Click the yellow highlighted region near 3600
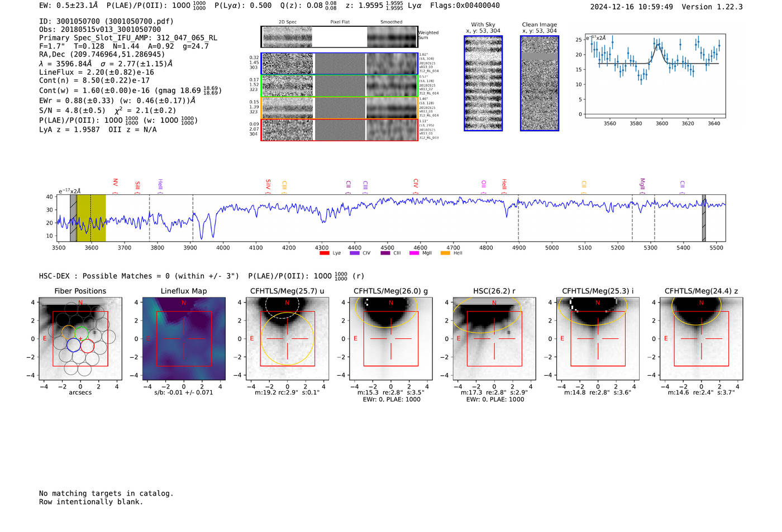 [91, 218]
